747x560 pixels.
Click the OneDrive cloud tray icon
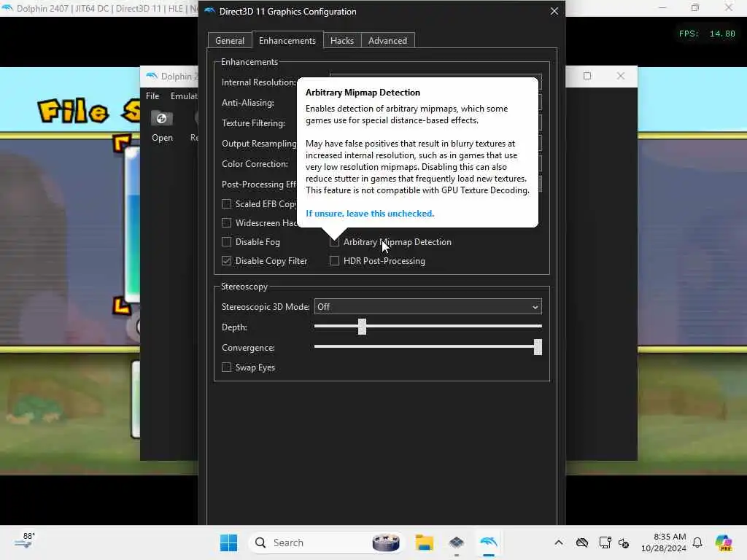tap(582, 542)
